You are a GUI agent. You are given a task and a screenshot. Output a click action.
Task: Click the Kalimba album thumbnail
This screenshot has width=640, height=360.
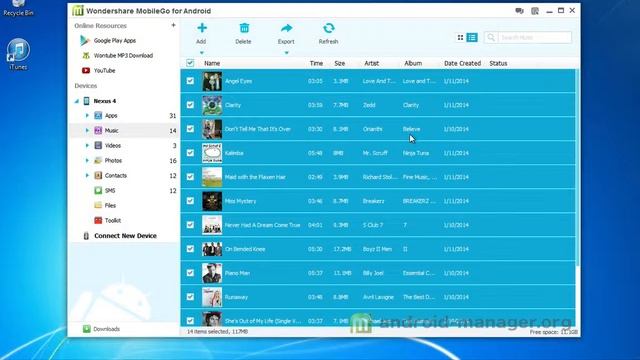pos(212,153)
